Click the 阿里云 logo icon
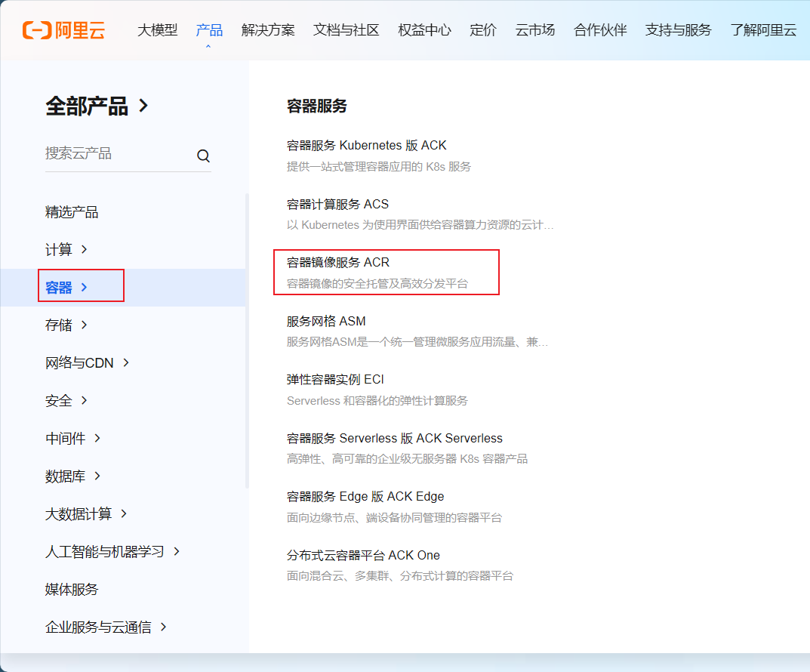Screen dimensions: 810x672 point(63,30)
